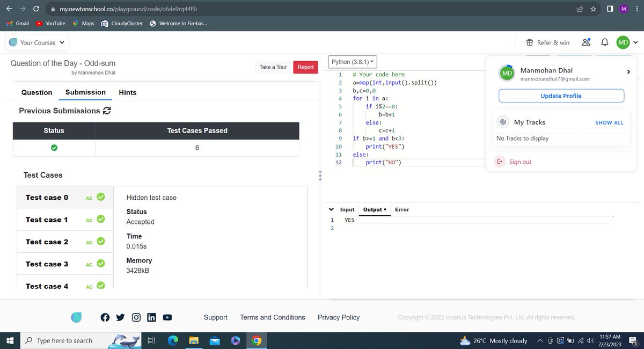
Task: Select Test case 0
Action: [x=65, y=198]
